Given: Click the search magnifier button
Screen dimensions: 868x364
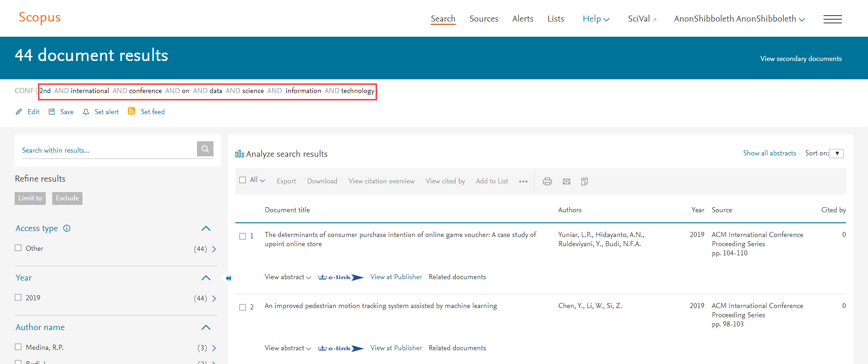Looking at the screenshot, I should tap(205, 149).
